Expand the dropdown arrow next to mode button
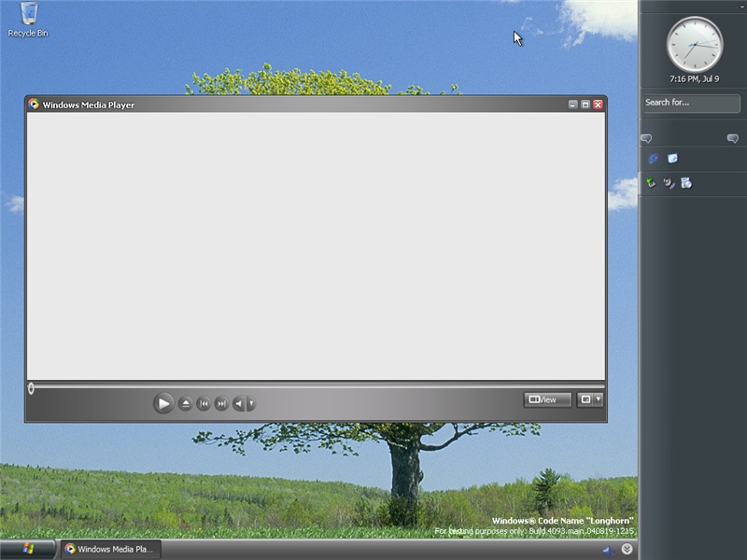This screenshot has width=747, height=560. pos(599,399)
